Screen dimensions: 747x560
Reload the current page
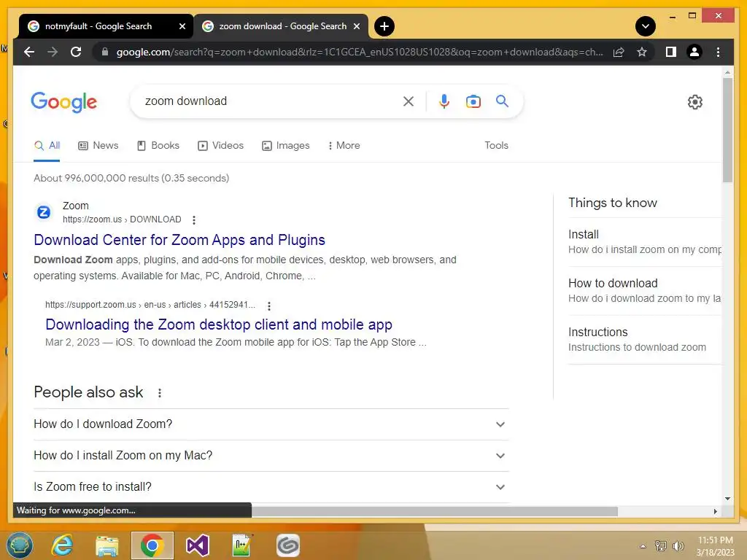pyautogui.click(x=76, y=52)
